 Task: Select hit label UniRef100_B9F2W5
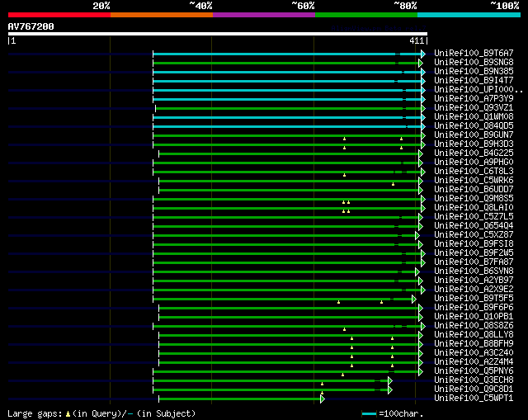pos(474,253)
